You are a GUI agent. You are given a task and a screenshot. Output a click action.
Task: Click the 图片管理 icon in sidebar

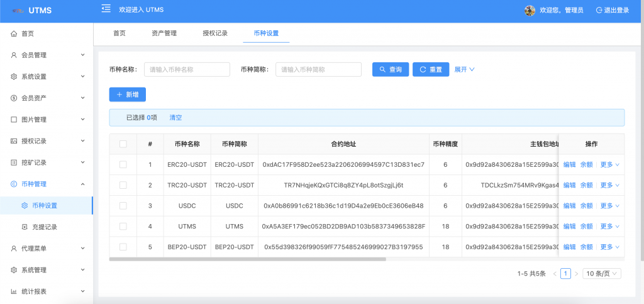(14, 120)
